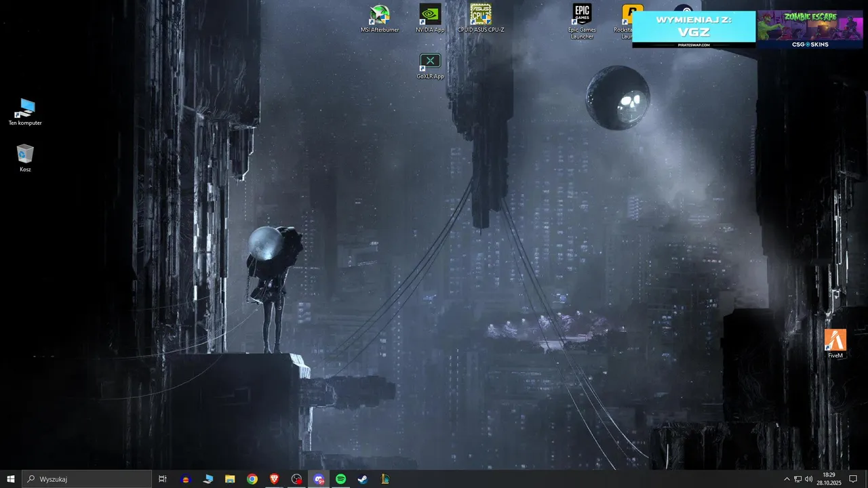Expand hidden system tray icons
Image resolution: width=868 pixels, height=488 pixels.
[x=787, y=479]
